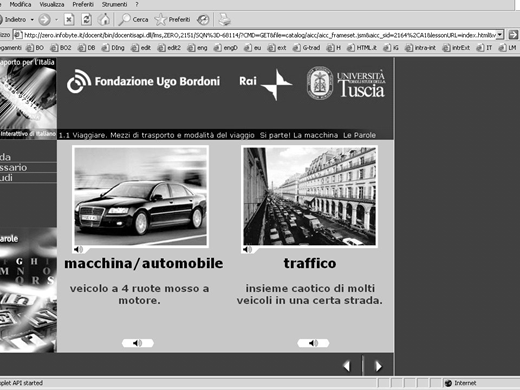Open the BO bookmark link
This screenshot has height=390, width=520.
click(x=35, y=48)
